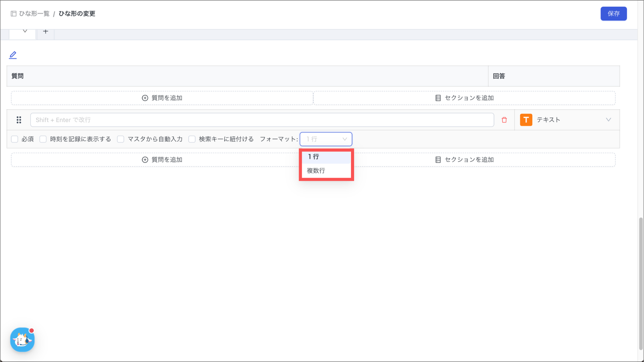This screenshot has height=362, width=644.
Task: Choose 1 行 option in the list
Action: (x=314, y=157)
